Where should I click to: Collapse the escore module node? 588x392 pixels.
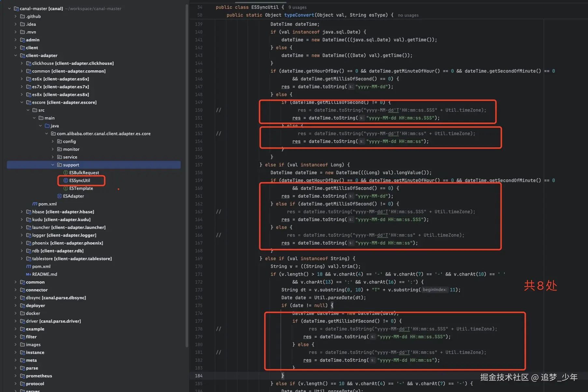click(x=22, y=102)
